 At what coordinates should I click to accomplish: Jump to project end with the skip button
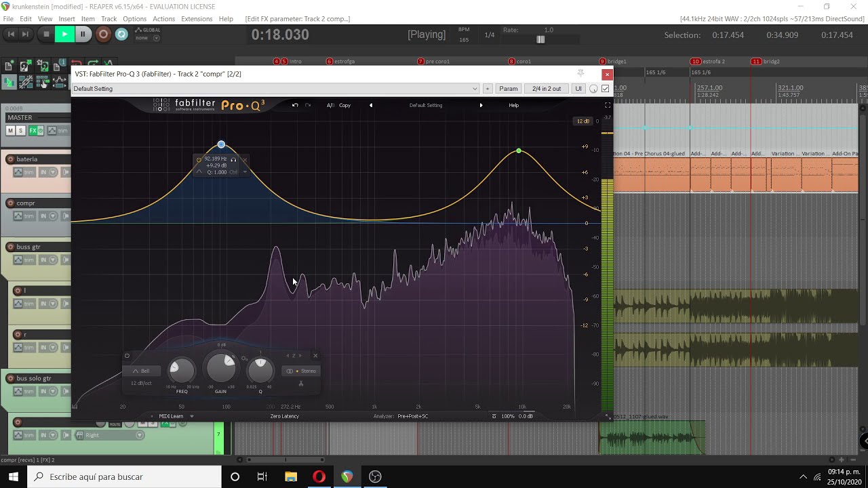pyautogui.click(x=26, y=34)
